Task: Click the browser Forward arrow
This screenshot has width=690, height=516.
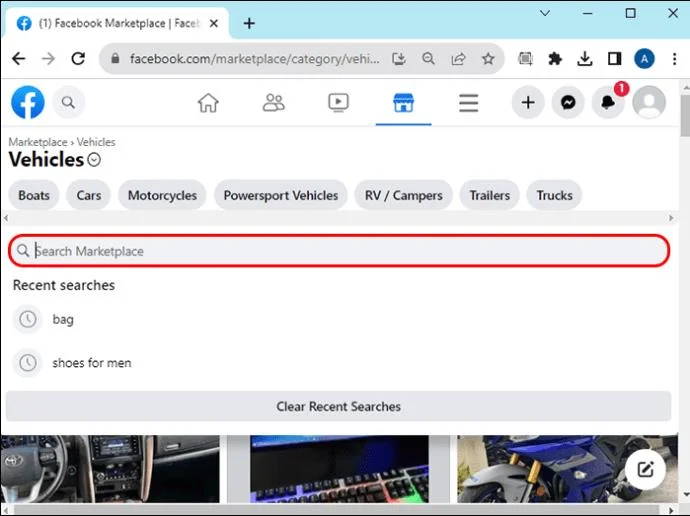Action: (48, 59)
